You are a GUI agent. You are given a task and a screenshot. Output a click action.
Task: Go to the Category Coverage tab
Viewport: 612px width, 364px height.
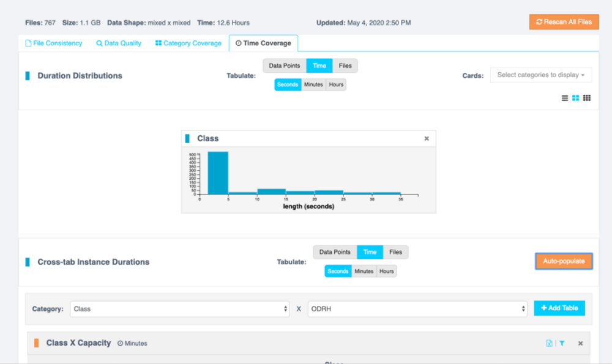[x=188, y=43]
